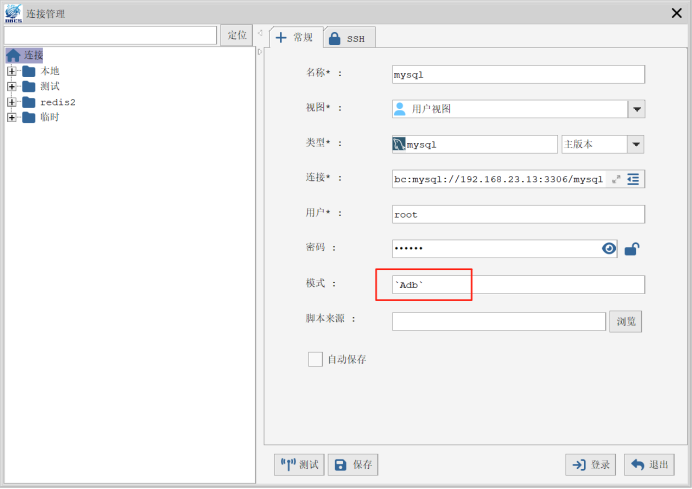Focus the search field beside 定位
The width and height of the screenshot is (692, 489).
[x=110, y=35]
